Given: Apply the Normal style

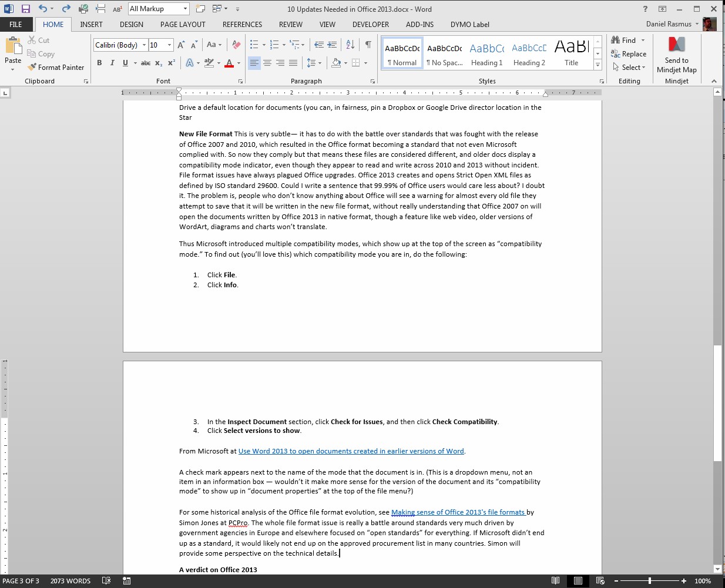Looking at the screenshot, I should coord(402,53).
